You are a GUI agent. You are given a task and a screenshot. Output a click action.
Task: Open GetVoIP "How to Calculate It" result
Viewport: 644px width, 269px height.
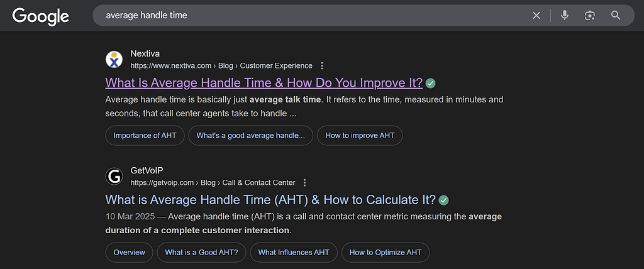pyautogui.click(x=270, y=200)
